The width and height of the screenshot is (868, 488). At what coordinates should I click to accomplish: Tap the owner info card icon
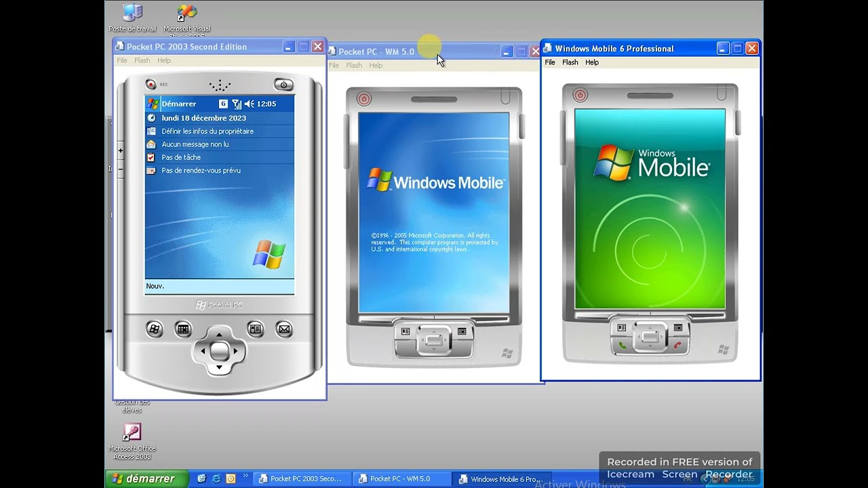pos(151,131)
